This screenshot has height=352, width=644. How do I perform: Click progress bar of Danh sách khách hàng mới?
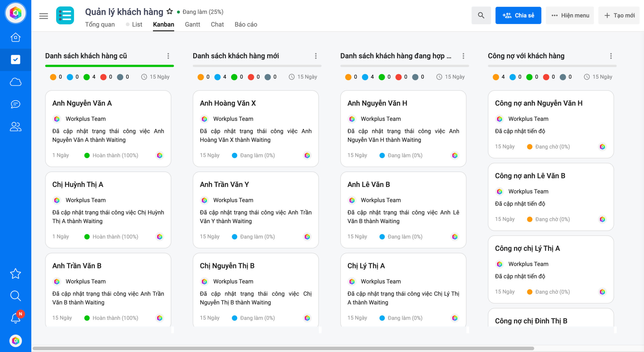tap(257, 66)
